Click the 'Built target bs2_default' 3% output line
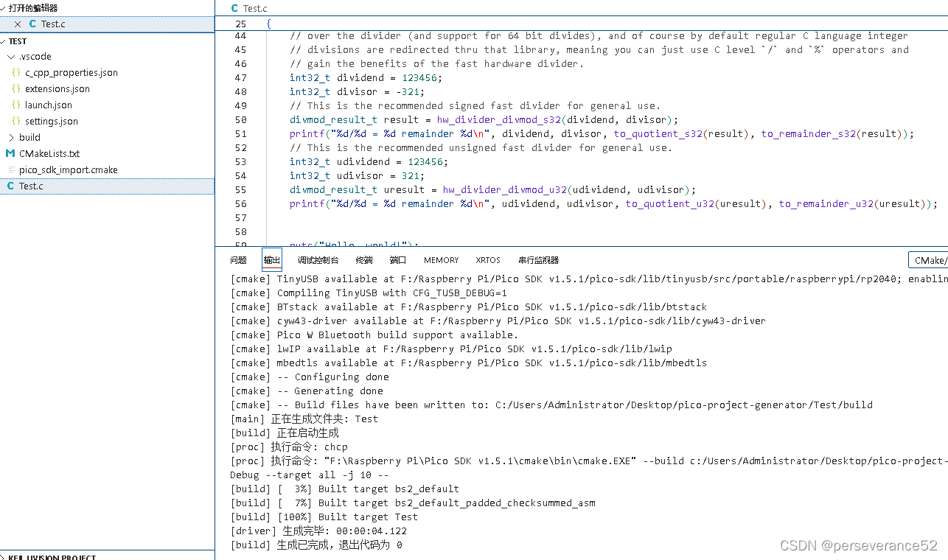This screenshot has height=560, width=948. click(345, 489)
